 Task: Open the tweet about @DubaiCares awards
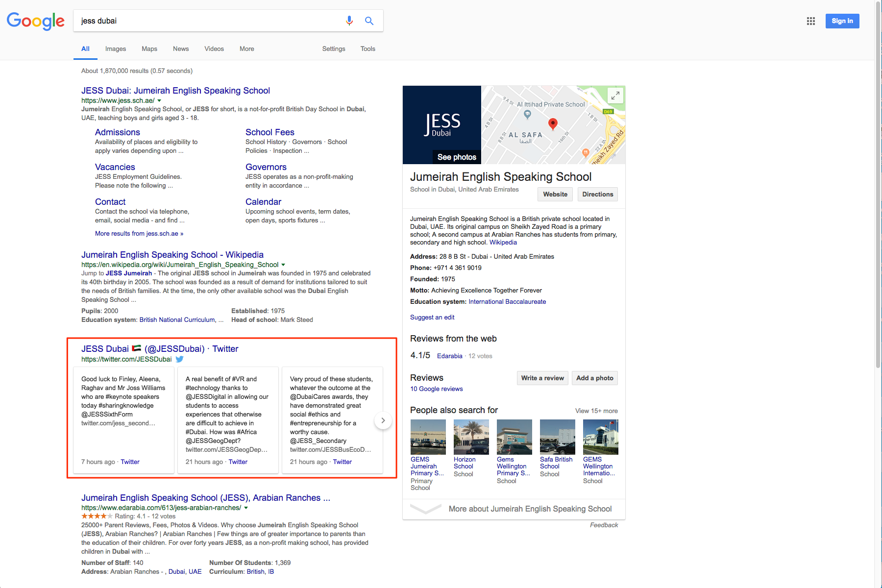point(332,420)
